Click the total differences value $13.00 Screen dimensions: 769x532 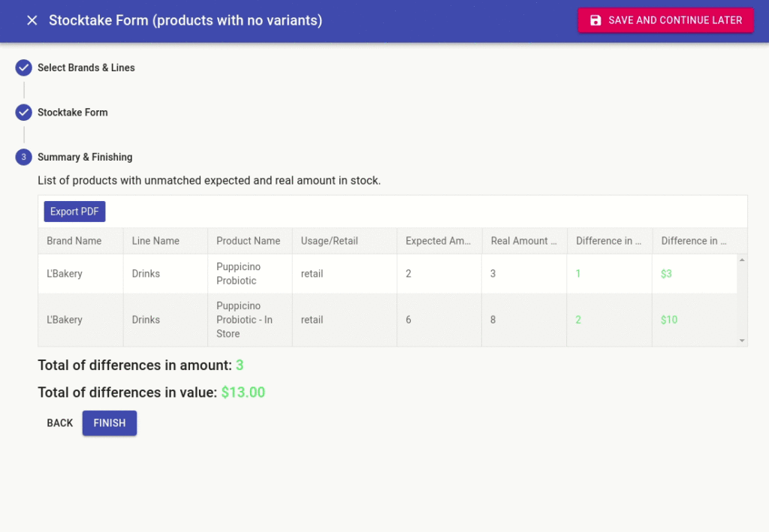click(243, 392)
